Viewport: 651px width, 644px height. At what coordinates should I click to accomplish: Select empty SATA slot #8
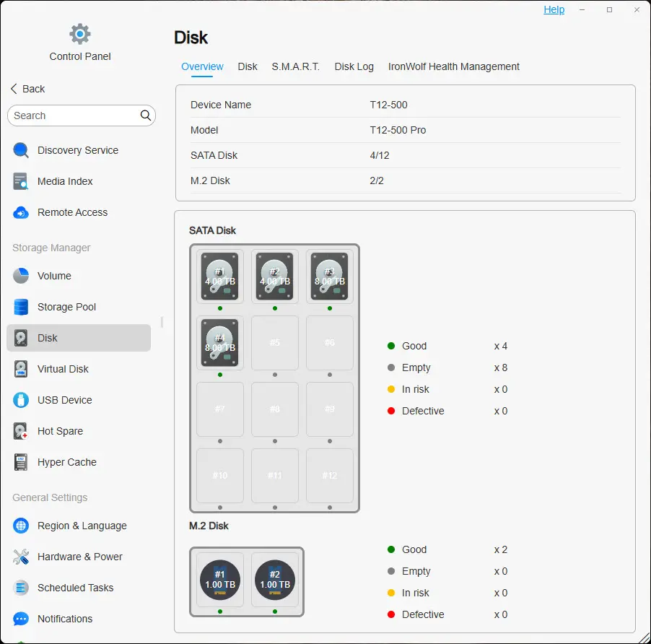coord(275,409)
